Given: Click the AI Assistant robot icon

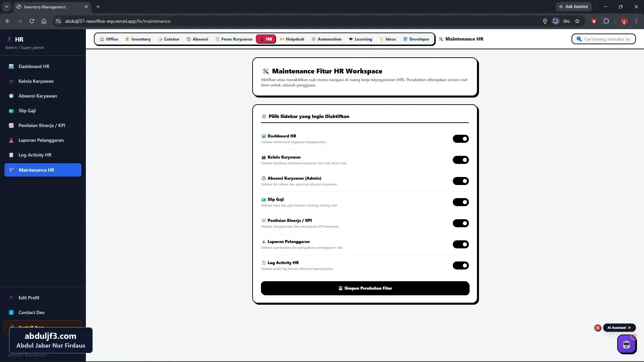Looking at the screenshot, I should click(627, 344).
